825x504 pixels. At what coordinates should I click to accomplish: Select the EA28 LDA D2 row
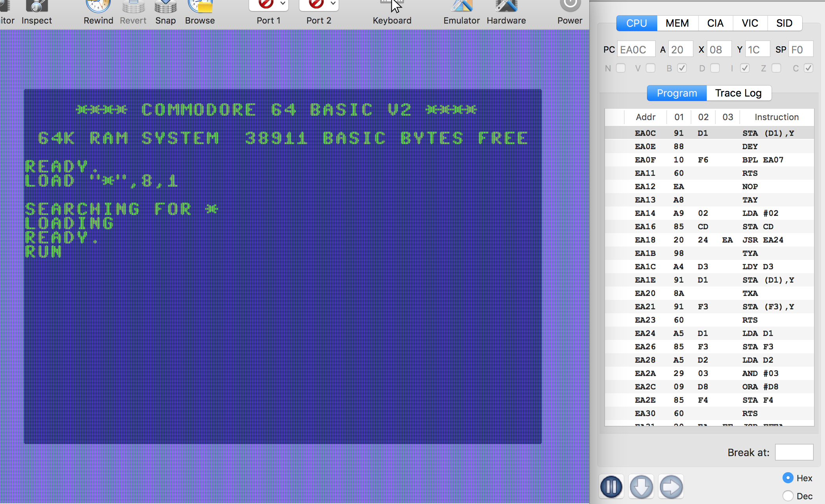coord(709,360)
